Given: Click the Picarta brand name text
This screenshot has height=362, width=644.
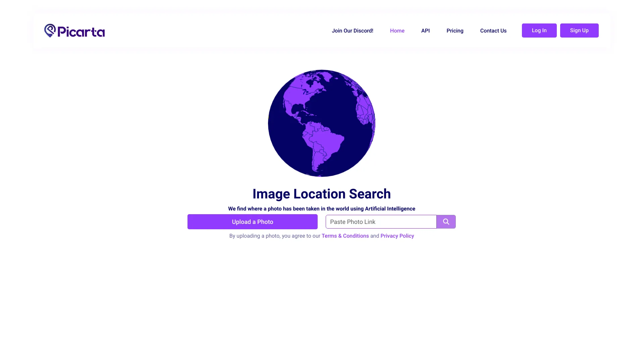Looking at the screenshot, I should pyautogui.click(x=81, y=31).
